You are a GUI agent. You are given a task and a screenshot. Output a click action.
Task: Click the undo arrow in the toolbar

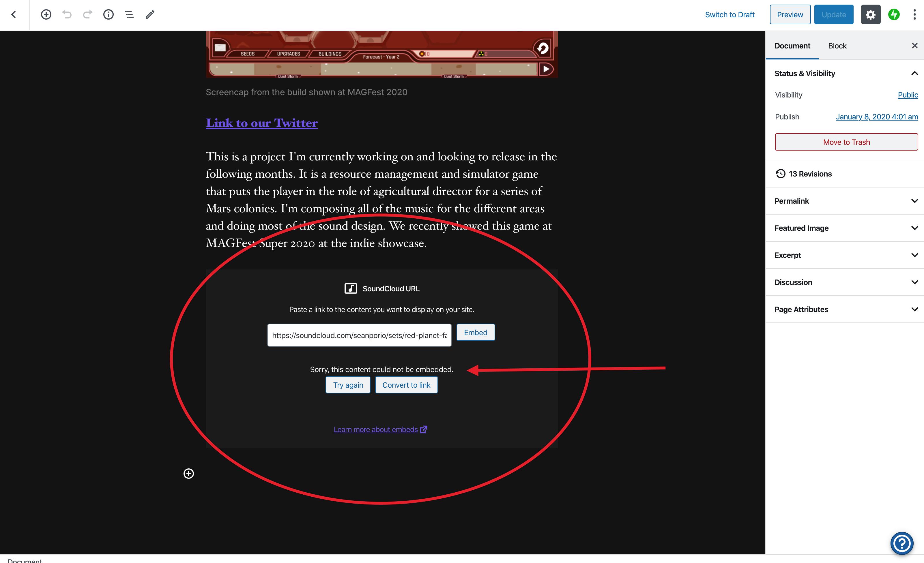(x=67, y=14)
